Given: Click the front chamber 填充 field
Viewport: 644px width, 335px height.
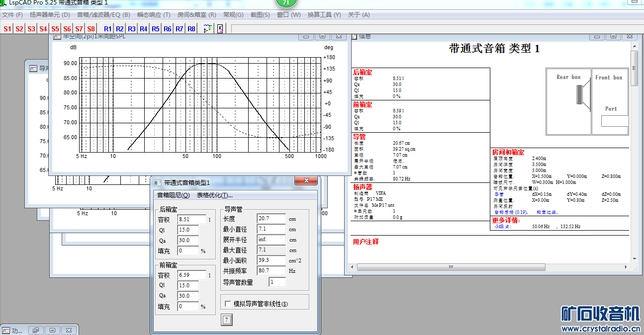Looking at the screenshot, I should [187, 307].
